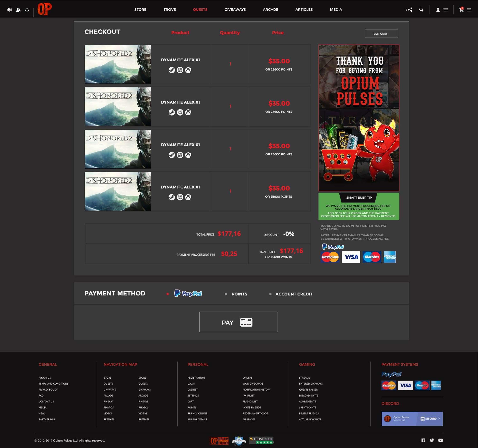Click Maestro logo beside checkout totals
Screen dimensions: 478x448
[x=372, y=257]
